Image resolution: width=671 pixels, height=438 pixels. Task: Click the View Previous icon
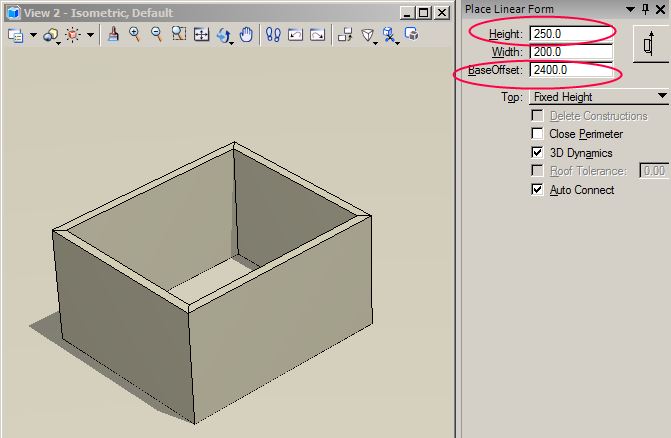click(296, 35)
